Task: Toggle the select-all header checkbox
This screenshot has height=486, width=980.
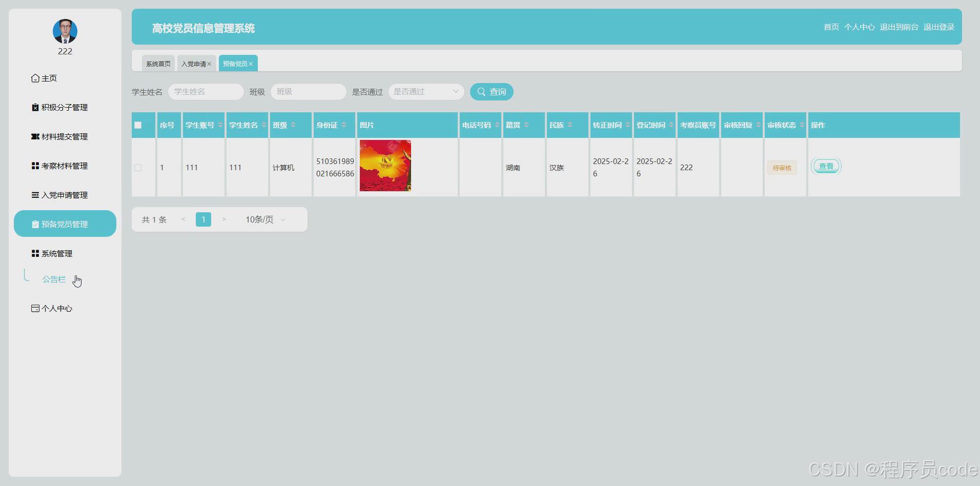Action: click(x=138, y=125)
